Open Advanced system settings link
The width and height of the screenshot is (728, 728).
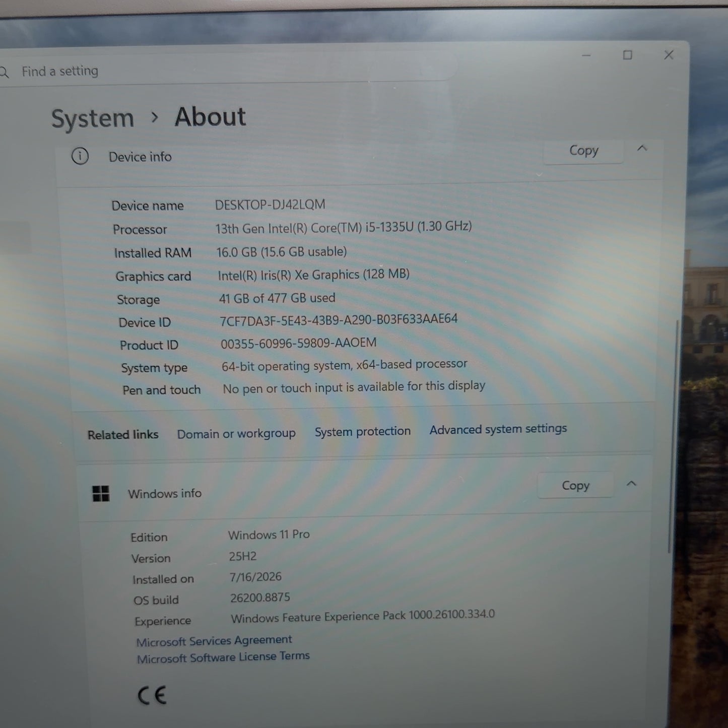click(498, 429)
